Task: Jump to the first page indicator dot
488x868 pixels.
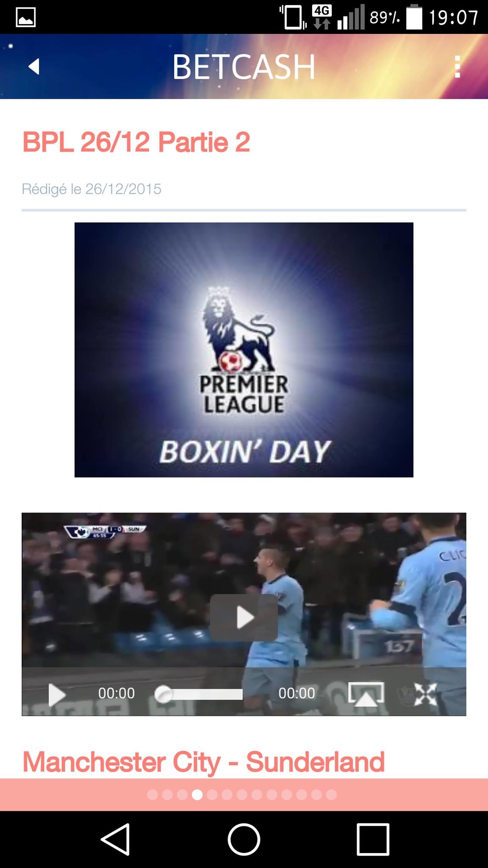Action: (152, 795)
